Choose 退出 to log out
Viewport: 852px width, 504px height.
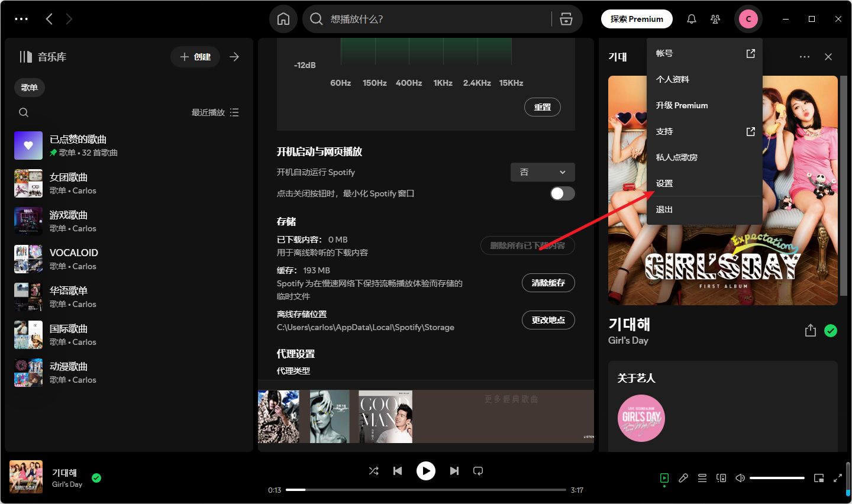tap(705, 209)
